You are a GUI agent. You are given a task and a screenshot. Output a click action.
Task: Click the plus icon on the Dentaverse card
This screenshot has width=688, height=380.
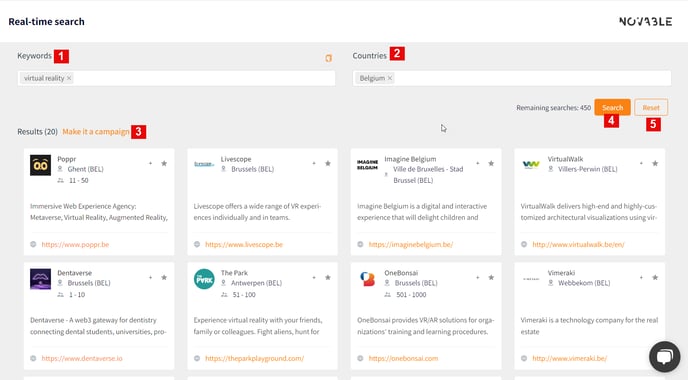click(x=150, y=277)
